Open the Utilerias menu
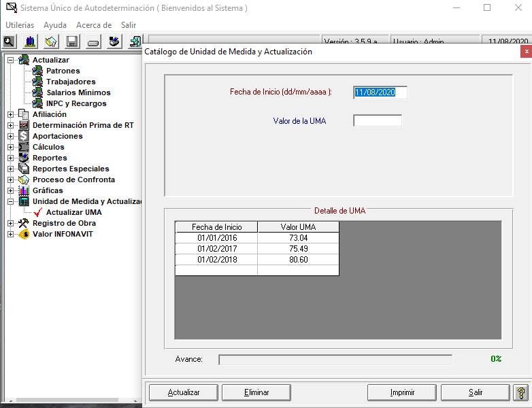Screen dimensions: 532x408 tap(20, 25)
